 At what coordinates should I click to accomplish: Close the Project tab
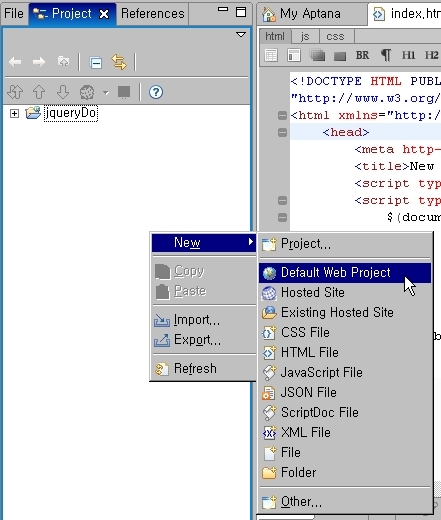[104, 14]
